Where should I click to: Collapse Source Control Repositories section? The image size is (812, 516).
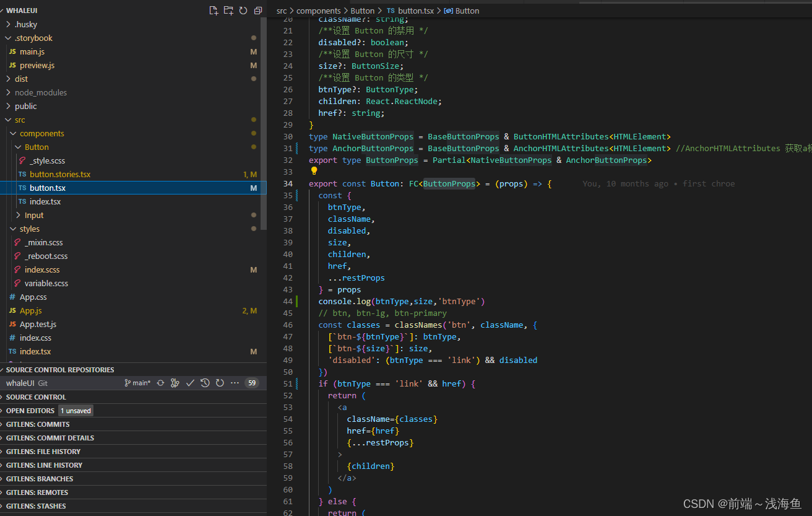click(x=133, y=369)
